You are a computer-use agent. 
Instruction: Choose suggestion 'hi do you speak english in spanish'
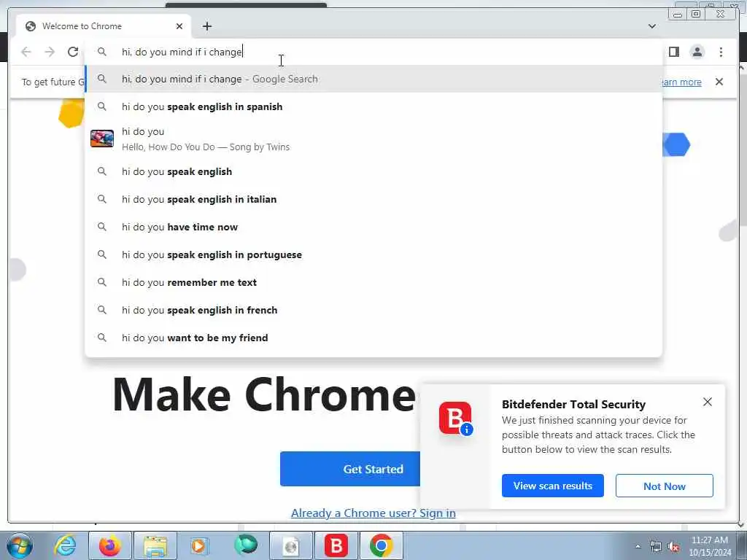coord(373,106)
